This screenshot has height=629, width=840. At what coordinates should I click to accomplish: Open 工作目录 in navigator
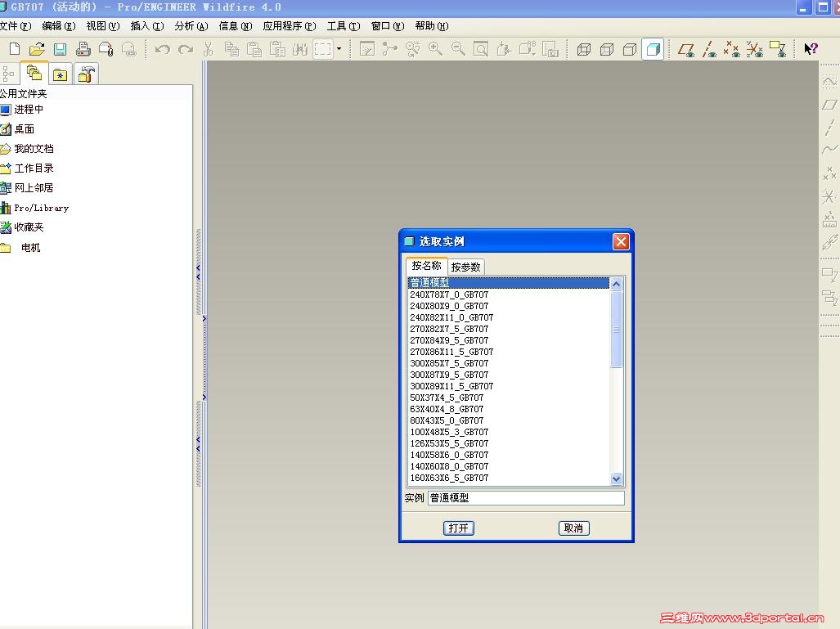(27, 168)
